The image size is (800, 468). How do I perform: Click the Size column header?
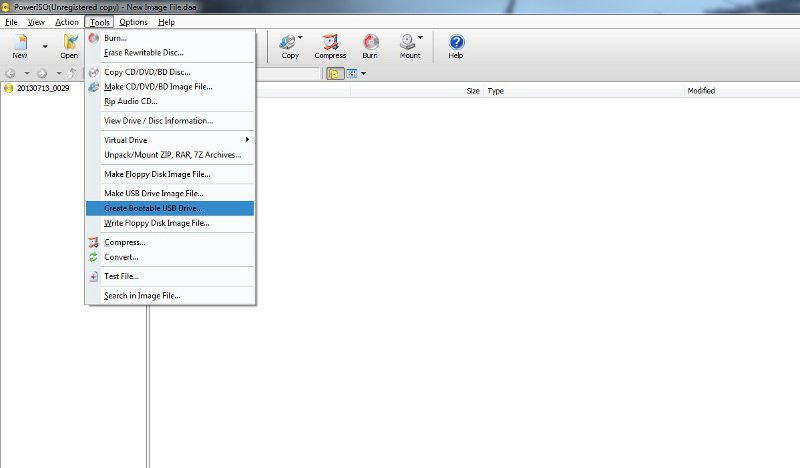click(x=473, y=91)
